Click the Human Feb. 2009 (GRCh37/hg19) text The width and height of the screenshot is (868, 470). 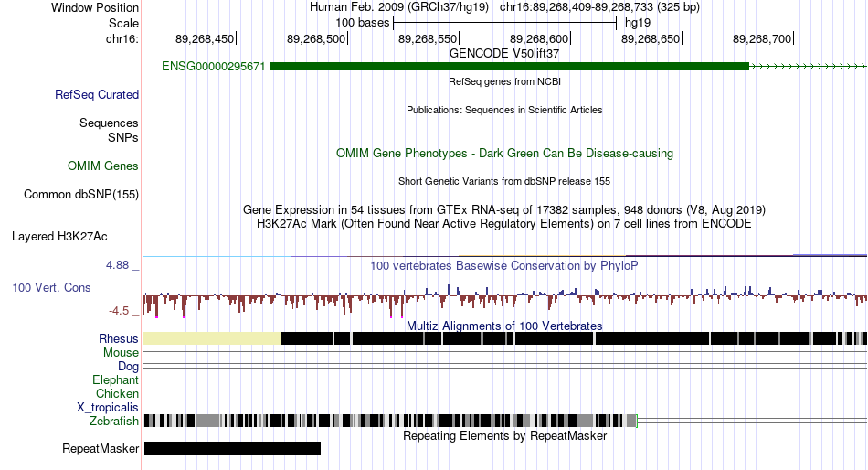pyautogui.click(x=399, y=7)
